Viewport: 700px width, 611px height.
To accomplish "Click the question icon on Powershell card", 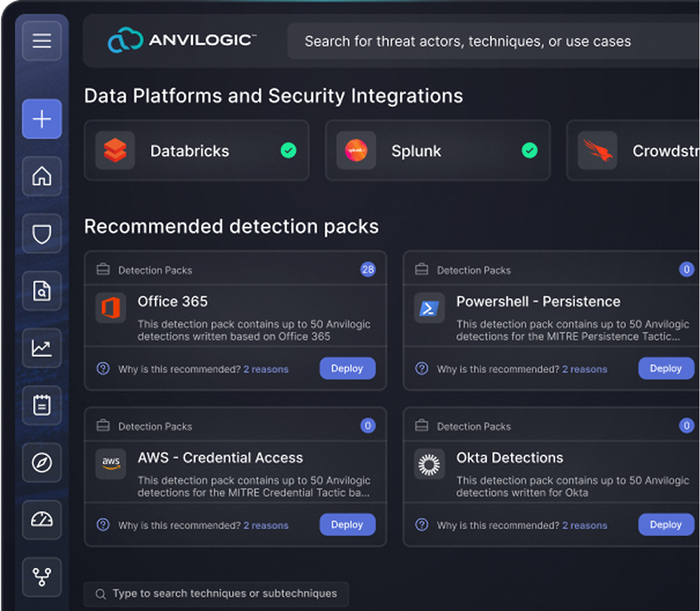I will tap(422, 369).
